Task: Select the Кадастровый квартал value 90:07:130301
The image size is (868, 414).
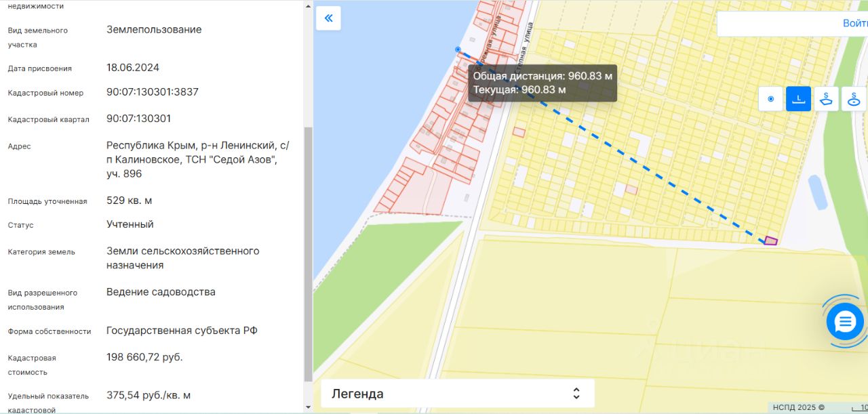Action: pyautogui.click(x=139, y=119)
